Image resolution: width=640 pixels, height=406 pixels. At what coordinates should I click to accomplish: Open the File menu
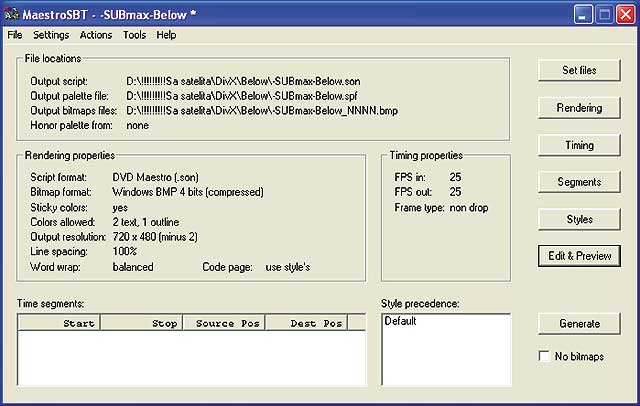pyautogui.click(x=15, y=35)
